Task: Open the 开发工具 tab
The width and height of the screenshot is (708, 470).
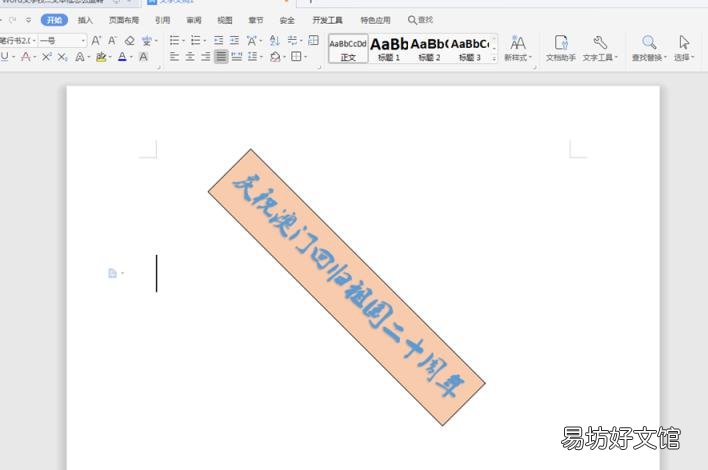Action: click(x=327, y=20)
